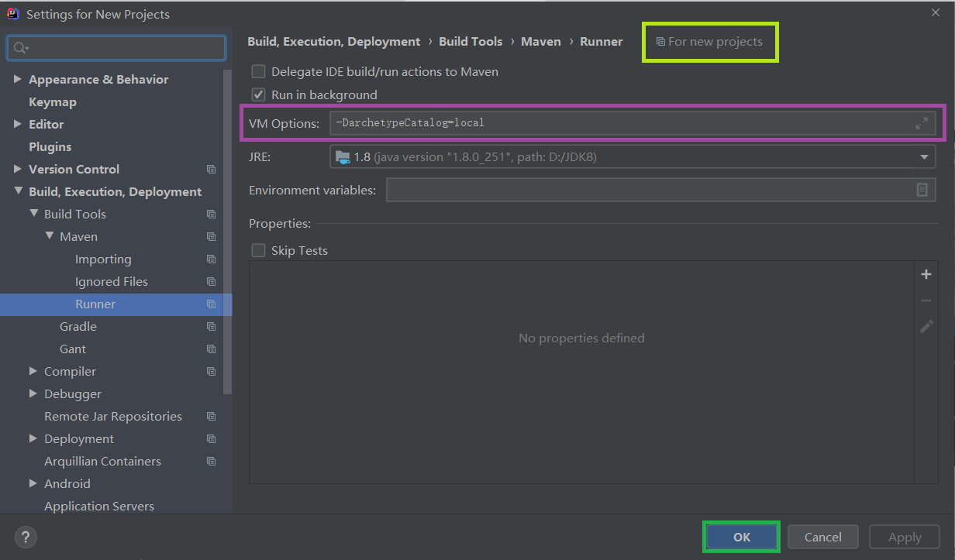Click the search magnifier icon in settings
Image resolution: width=955 pixels, height=560 pixels.
20,48
